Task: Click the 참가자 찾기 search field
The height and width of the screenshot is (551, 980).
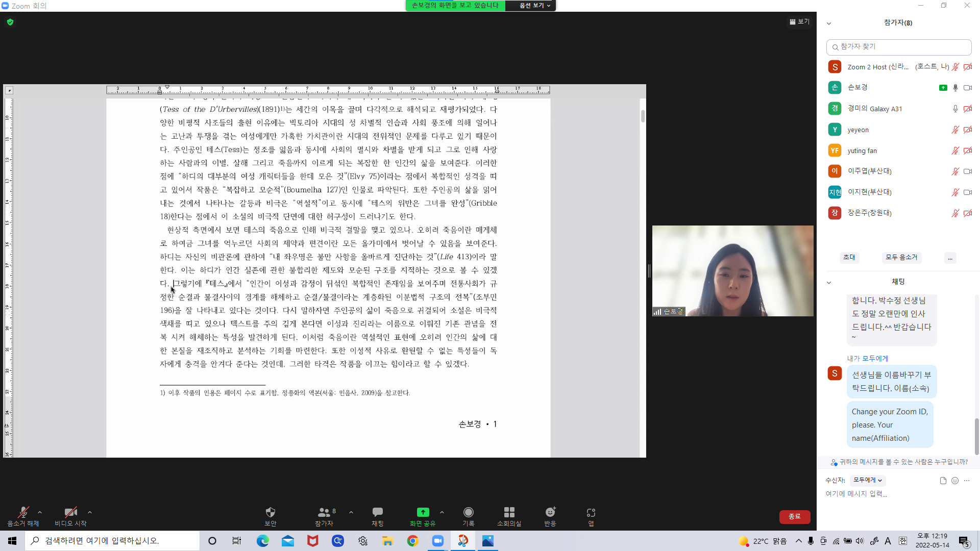Action: click(898, 47)
